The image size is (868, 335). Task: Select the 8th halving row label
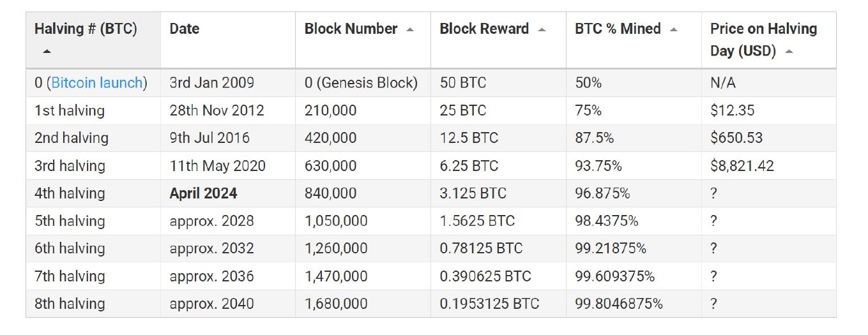(x=70, y=304)
